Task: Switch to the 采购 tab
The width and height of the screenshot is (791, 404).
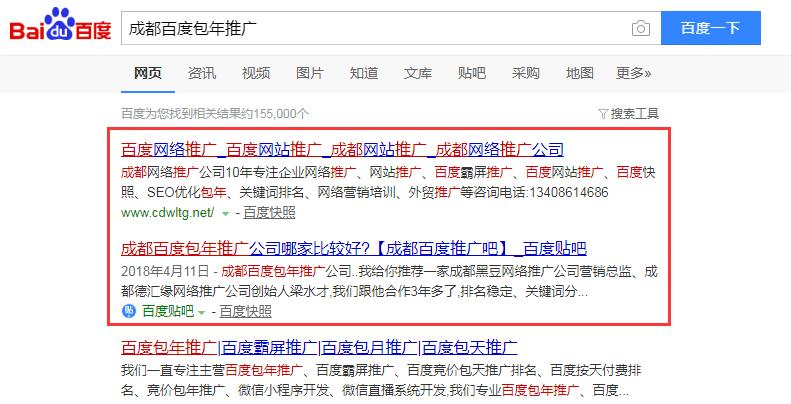Action: (x=526, y=74)
